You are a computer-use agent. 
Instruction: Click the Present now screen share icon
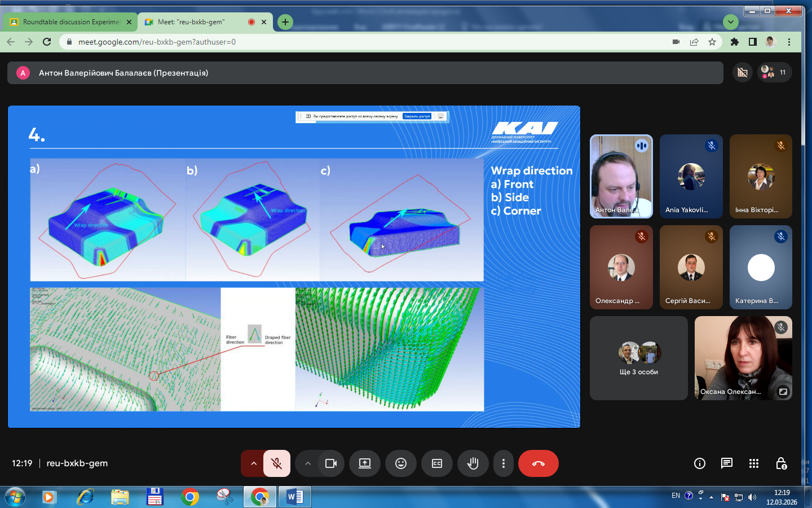365,463
